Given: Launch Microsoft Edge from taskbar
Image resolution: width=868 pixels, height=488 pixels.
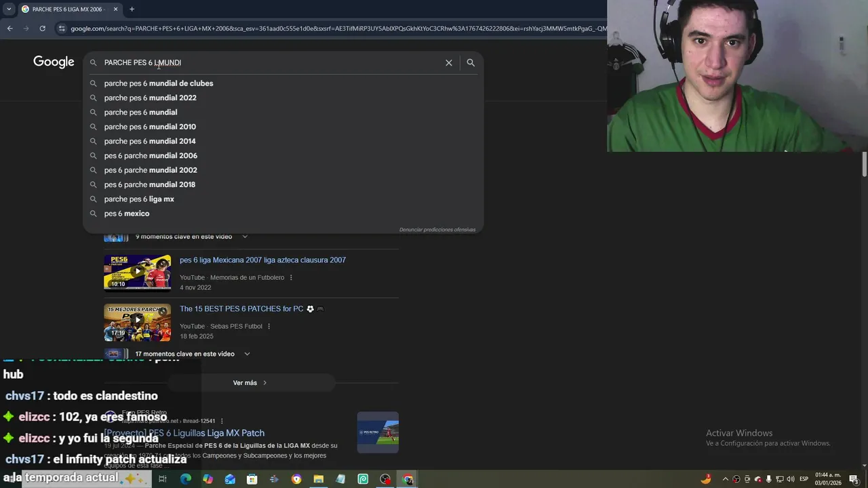Looking at the screenshot, I should pos(185,479).
